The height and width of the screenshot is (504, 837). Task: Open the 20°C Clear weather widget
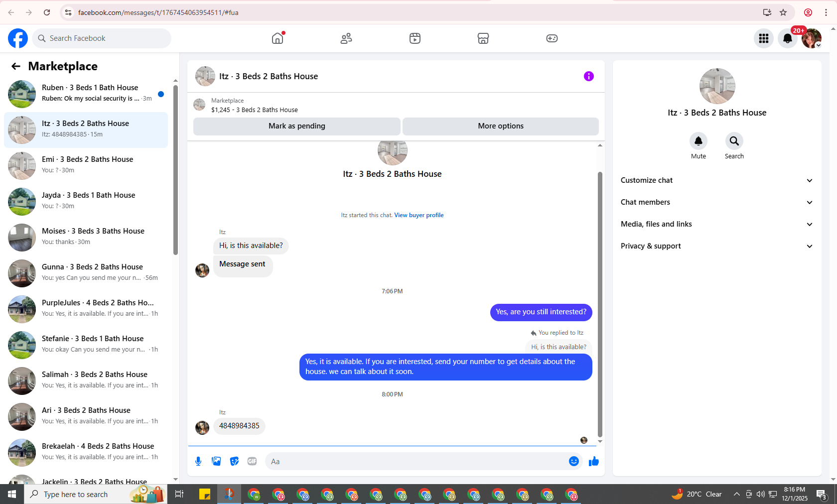pos(697,494)
